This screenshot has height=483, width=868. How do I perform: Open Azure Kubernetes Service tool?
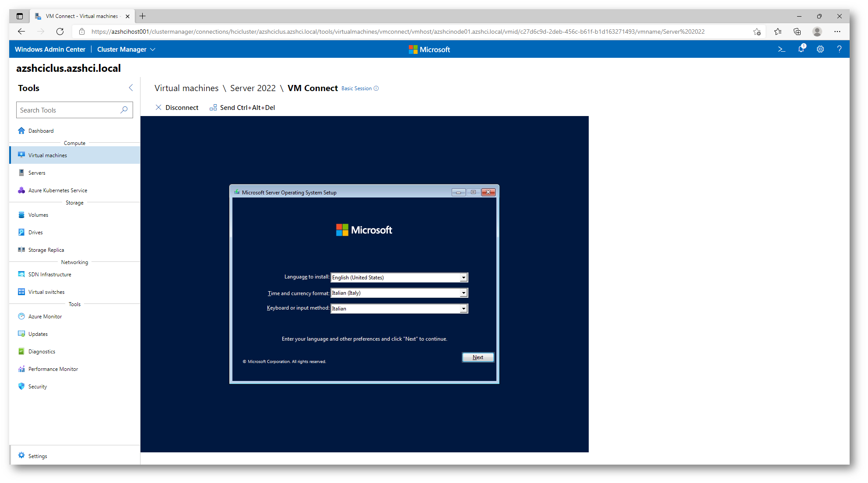[57, 190]
